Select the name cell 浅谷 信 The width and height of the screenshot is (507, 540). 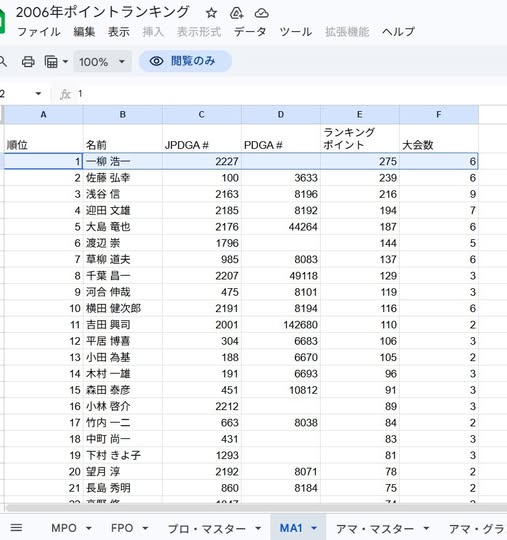click(123, 194)
